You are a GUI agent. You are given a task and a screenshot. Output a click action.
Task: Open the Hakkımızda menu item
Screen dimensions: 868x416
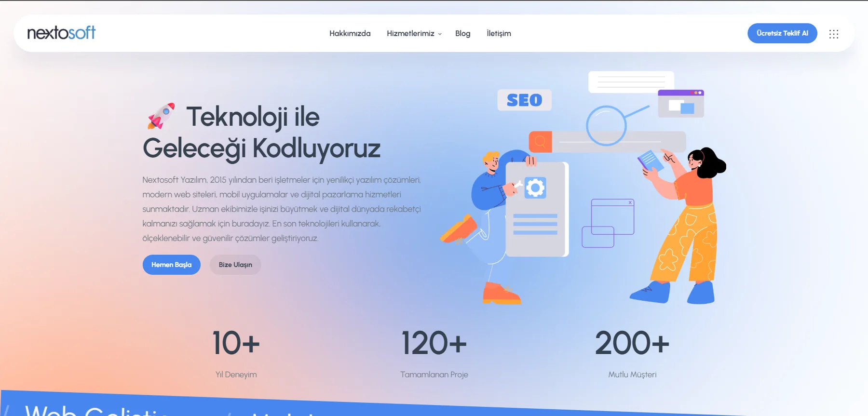point(350,33)
